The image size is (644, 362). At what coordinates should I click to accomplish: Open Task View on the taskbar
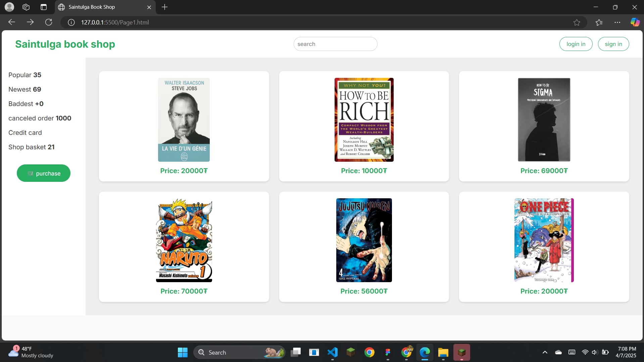coord(296,352)
